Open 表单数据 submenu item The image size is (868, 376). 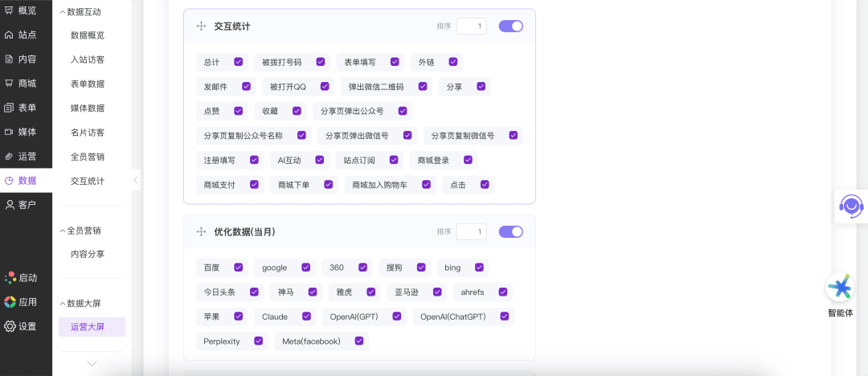88,84
